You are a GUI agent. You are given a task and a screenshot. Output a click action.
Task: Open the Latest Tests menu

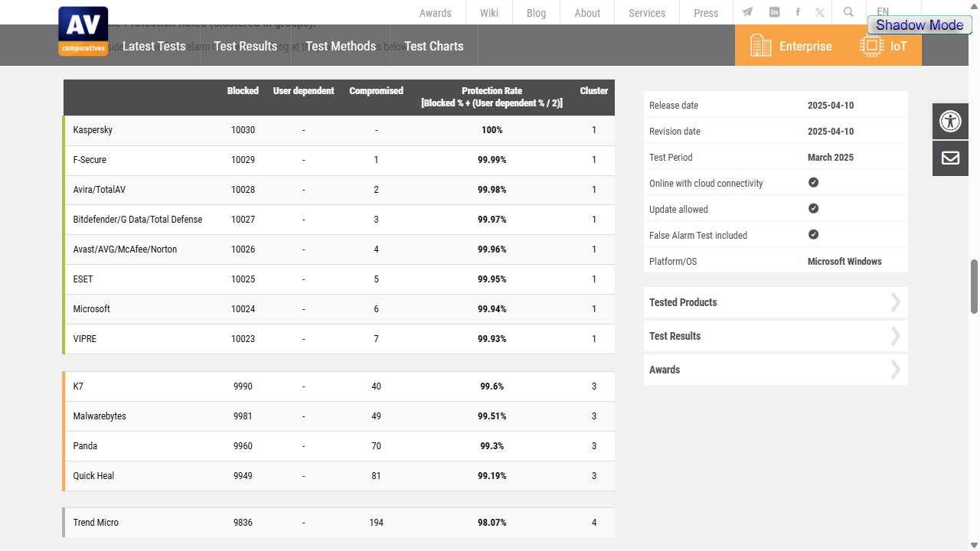point(154,46)
